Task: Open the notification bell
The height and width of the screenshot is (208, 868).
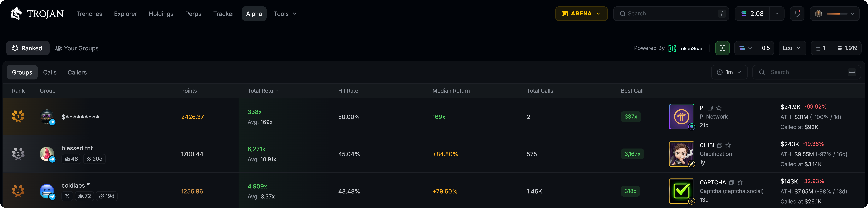Action: click(797, 14)
